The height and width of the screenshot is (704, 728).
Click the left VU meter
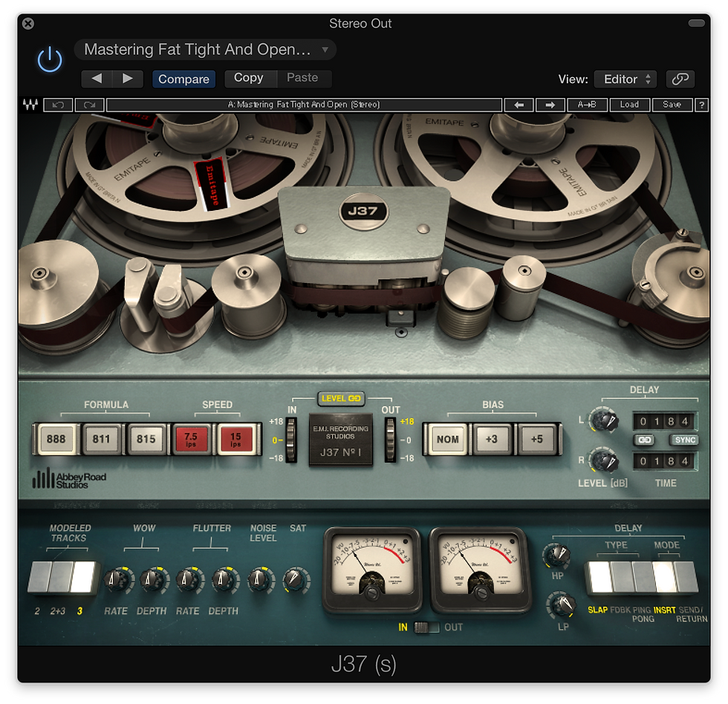click(x=372, y=570)
